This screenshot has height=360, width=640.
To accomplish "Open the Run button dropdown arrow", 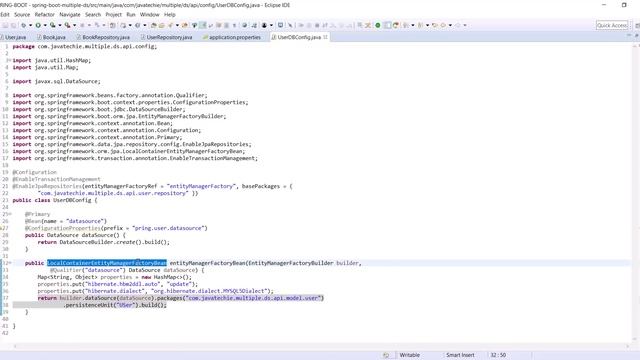I will coord(45,25).
